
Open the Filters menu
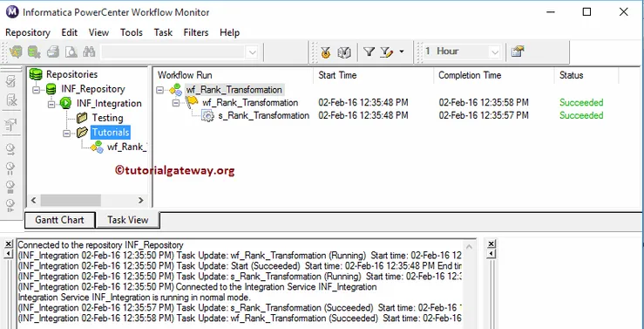(196, 32)
